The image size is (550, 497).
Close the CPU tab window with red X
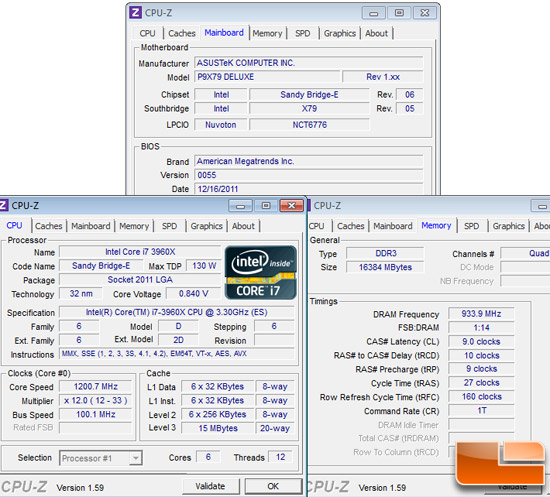(291, 206)
